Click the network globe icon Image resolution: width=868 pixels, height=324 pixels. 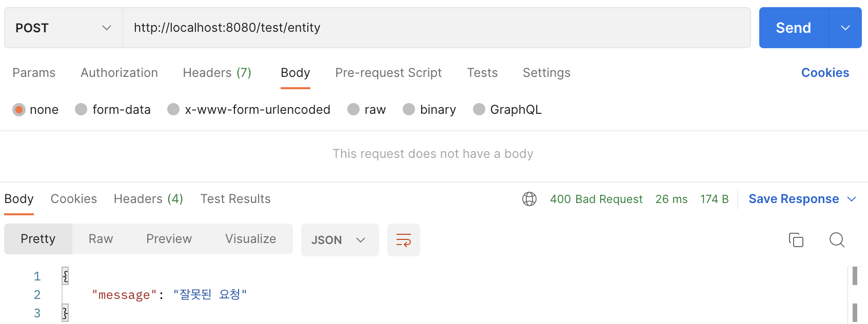(529, 199)
